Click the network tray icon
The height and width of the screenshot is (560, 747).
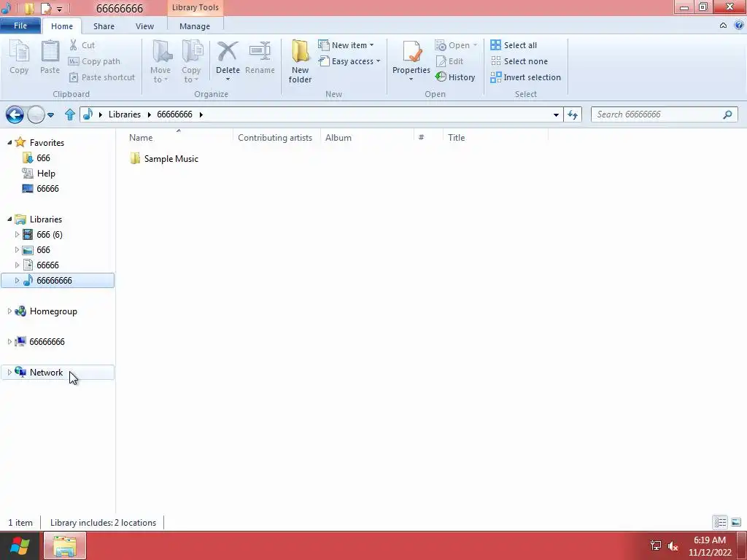(656, 545)
